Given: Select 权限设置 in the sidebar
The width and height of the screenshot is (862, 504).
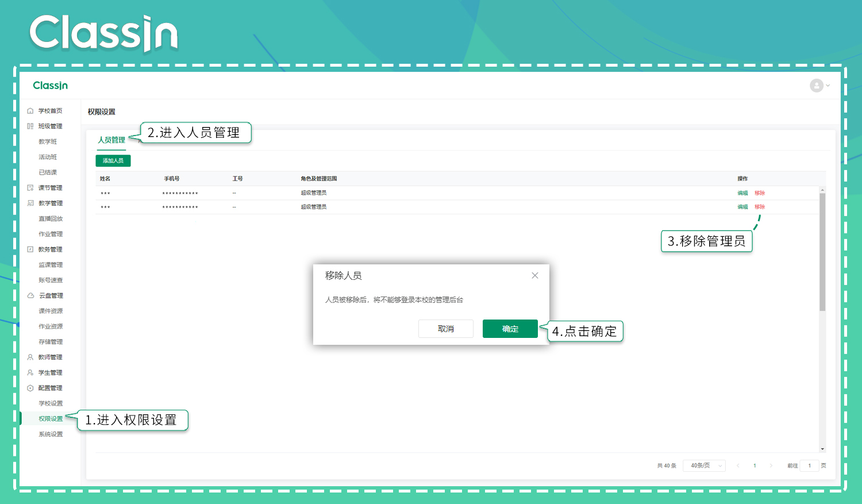Looking at the screenshot, I should click(x=51, y=419).
